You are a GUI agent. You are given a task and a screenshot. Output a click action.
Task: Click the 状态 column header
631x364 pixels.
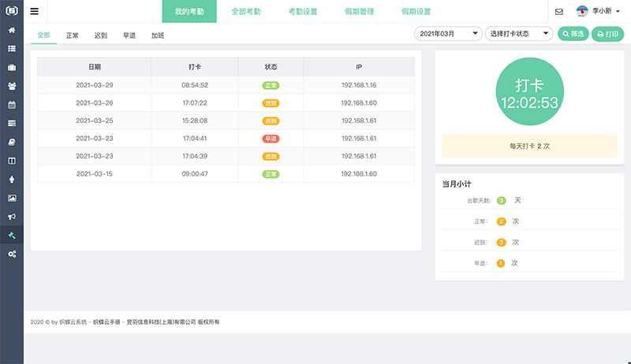coord(271,67)
